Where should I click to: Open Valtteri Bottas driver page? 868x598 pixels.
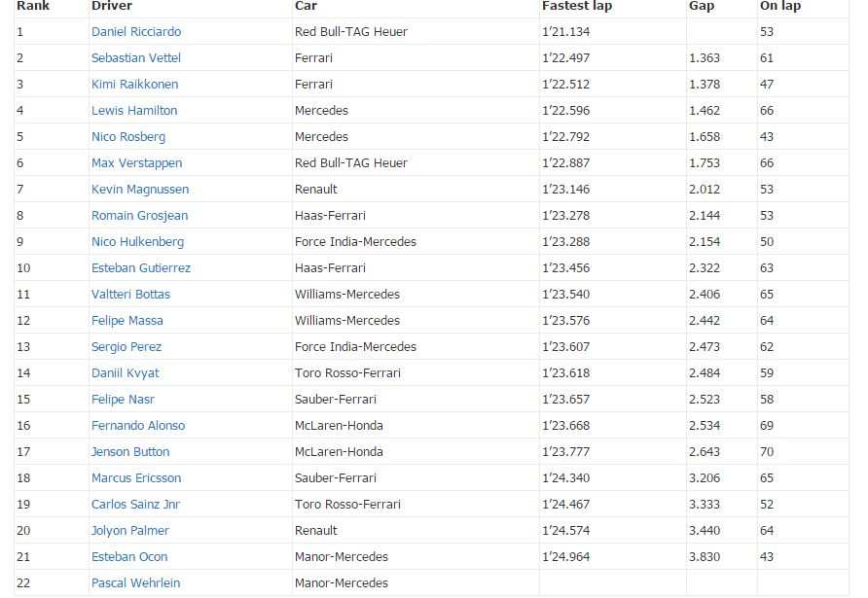click(130, 295)
